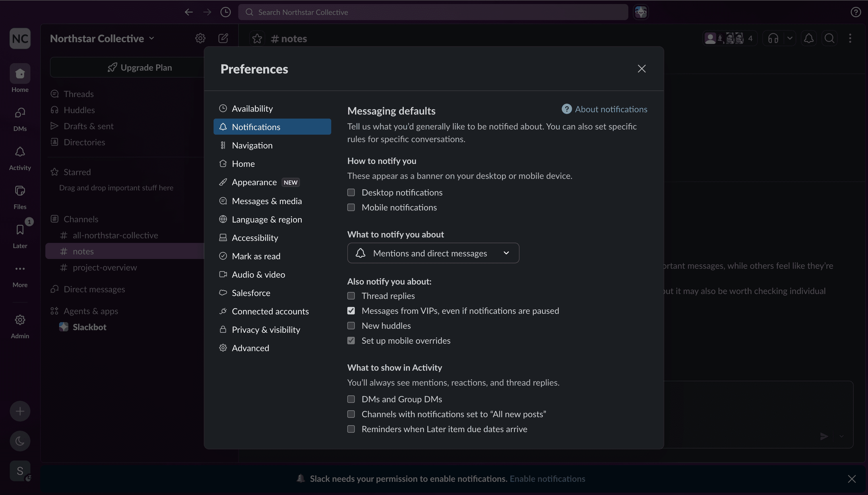Check the Thread replies option

click(351, 296)
